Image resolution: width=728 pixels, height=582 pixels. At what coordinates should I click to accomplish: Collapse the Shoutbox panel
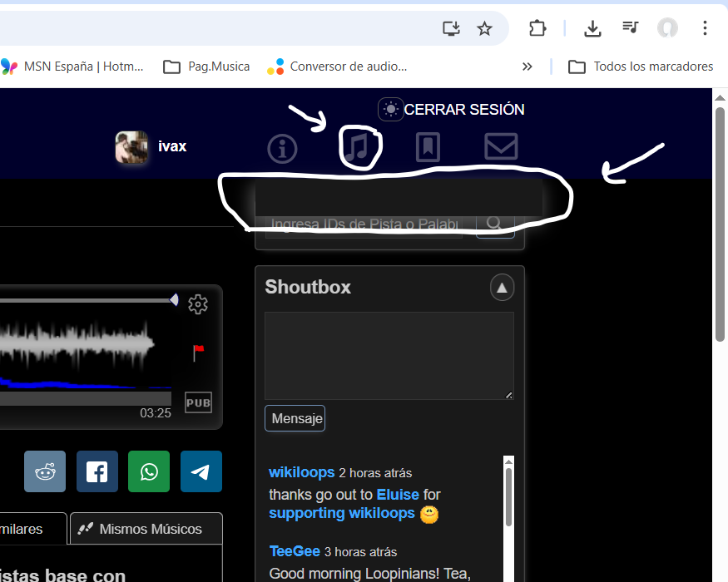coord(502,288)
